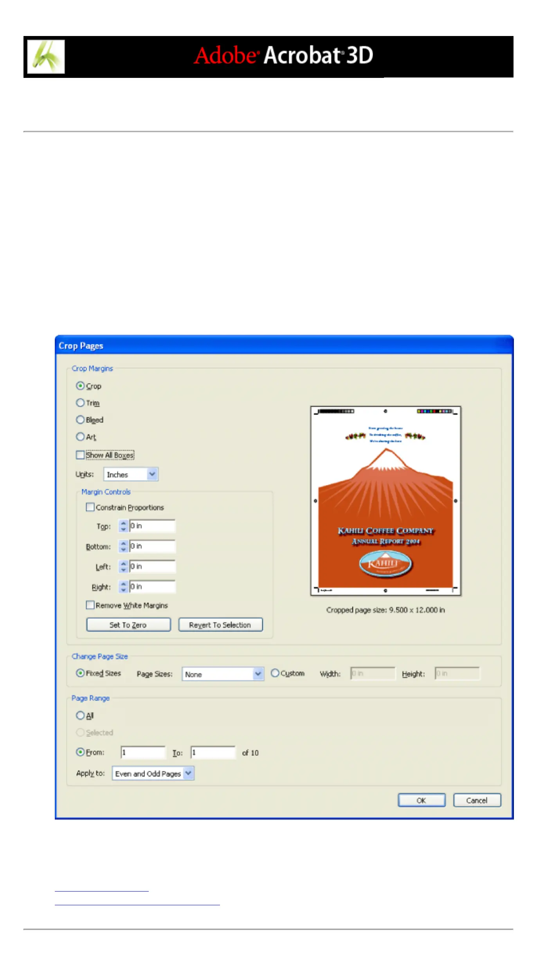The height and width of the screenshot is (980, 537).
Task: Click the Bottom margin value field
Action: (x=152, y=546)
